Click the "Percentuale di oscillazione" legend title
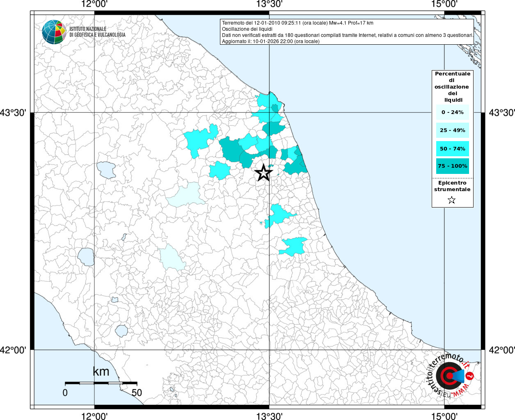Screen dimensions: 515x420 pyautogui.click(x=452, y=87)
